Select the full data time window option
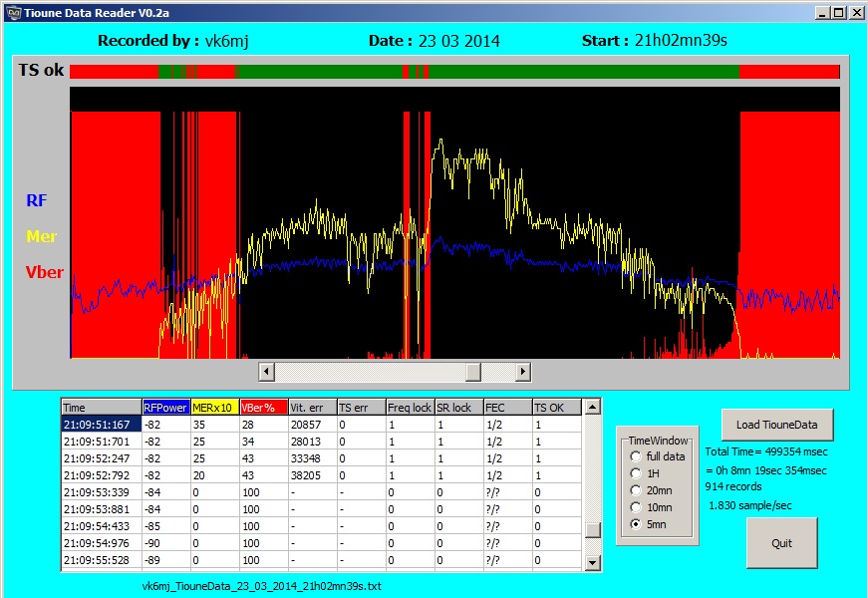868x598 pixels. [636, 456]
